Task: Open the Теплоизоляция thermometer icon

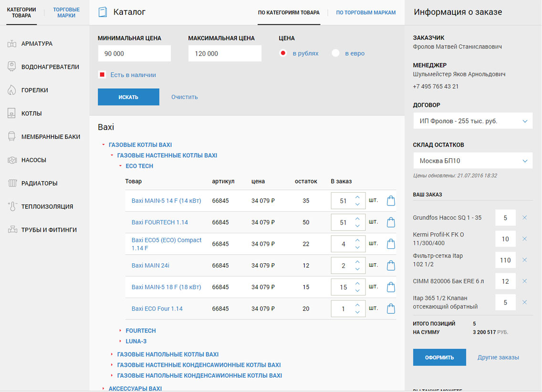Action: tap(12, 206)
